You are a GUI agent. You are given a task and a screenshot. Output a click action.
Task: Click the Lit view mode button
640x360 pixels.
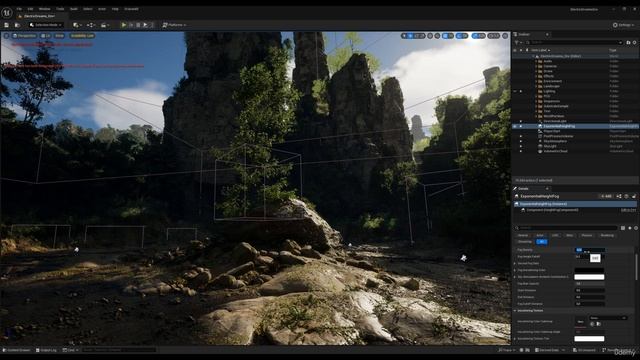[x=46, y=36]
